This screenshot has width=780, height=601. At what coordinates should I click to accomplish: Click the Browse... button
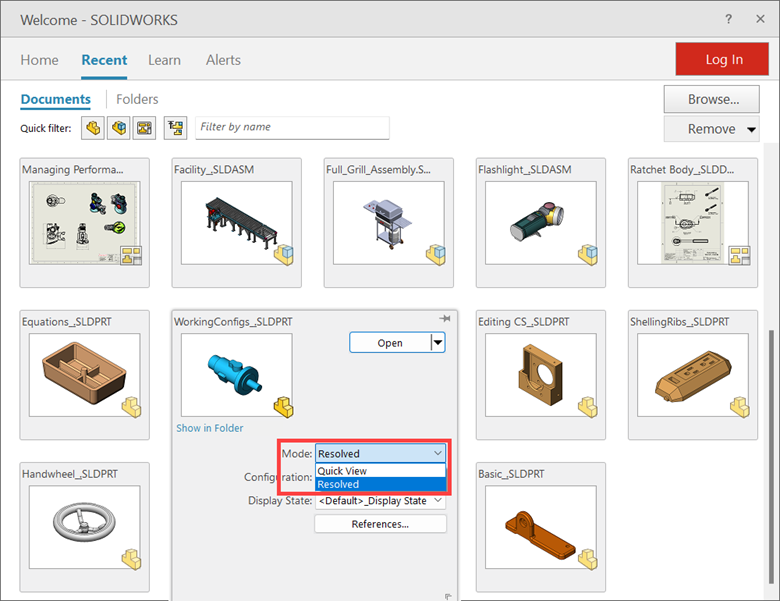(711, 100)
